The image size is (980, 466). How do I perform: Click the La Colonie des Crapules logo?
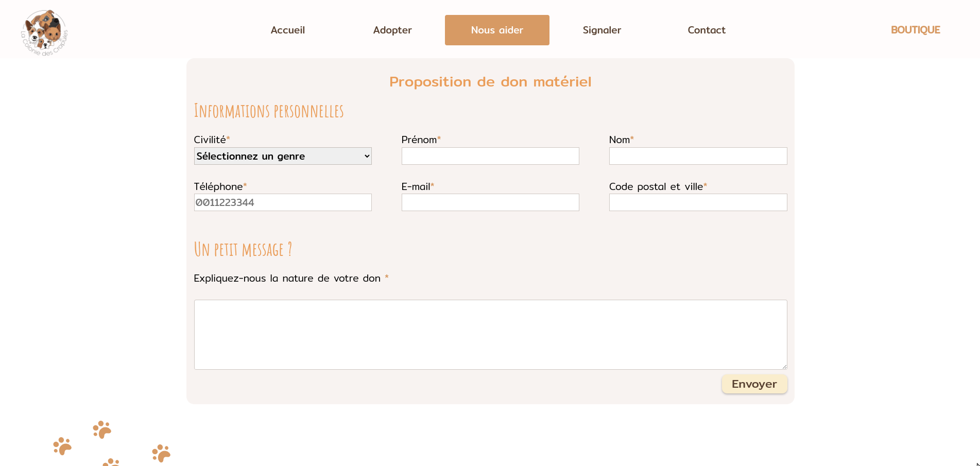[x=45, y=32]
